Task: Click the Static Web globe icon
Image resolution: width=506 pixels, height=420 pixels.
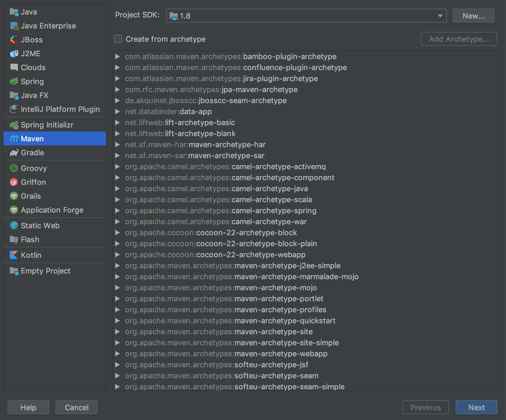Action: pyautogui.click(x=14, y=226)
